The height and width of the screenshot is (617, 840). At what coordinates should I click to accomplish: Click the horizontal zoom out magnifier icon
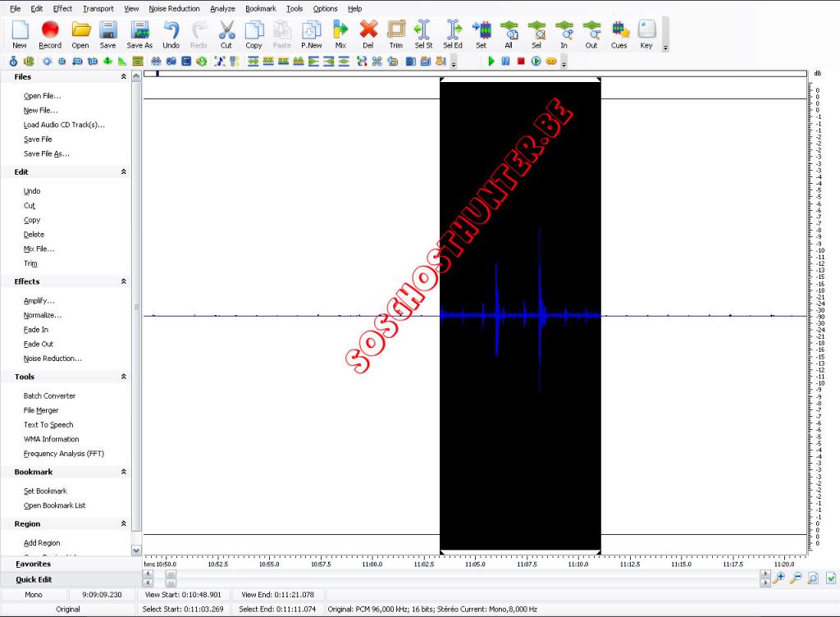(x=796, y=578)
